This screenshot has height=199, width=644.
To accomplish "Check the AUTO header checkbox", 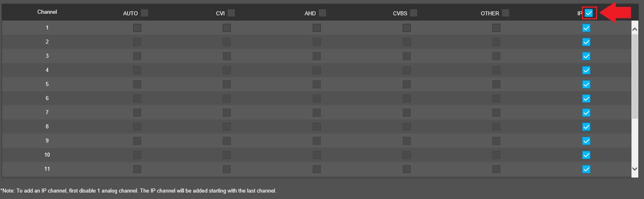I will tap(144, 13).
